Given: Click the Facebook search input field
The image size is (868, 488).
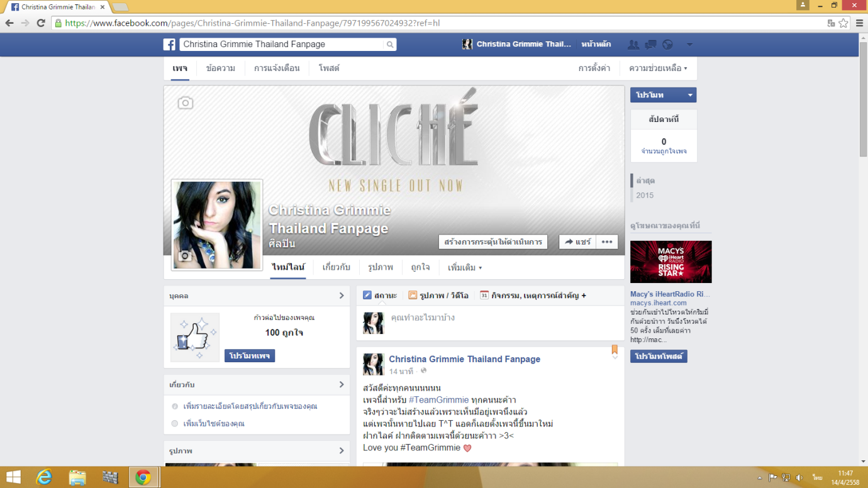Looking at the screenshot, I should (282, 45).
